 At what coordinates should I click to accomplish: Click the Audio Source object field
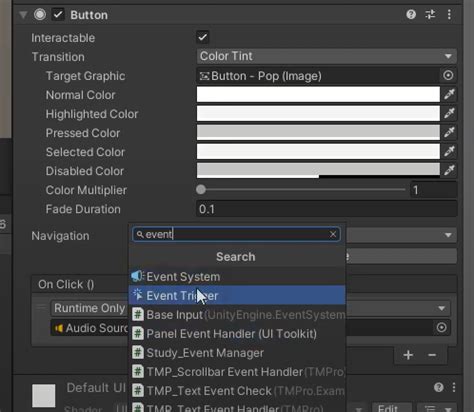tap(89, 328)
